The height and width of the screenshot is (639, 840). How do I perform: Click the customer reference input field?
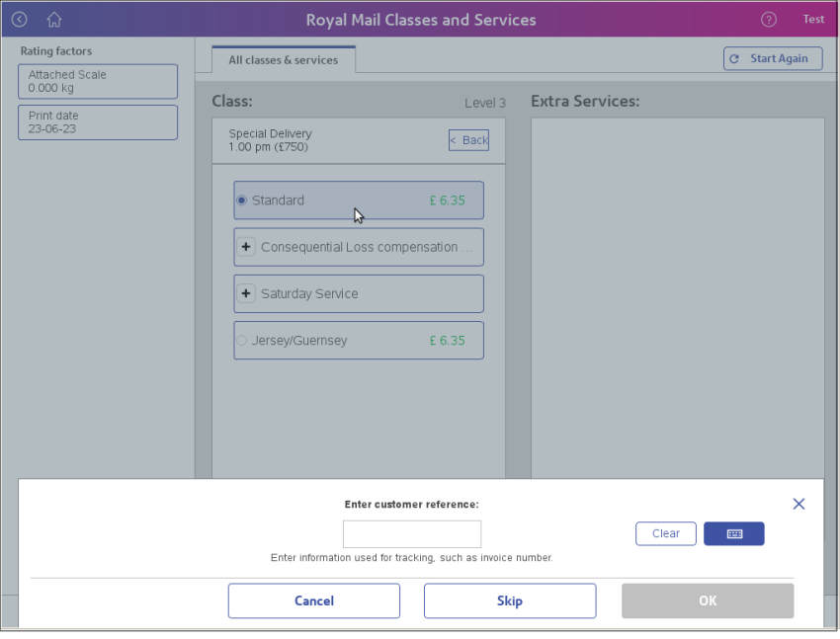[x=412, y=533]
